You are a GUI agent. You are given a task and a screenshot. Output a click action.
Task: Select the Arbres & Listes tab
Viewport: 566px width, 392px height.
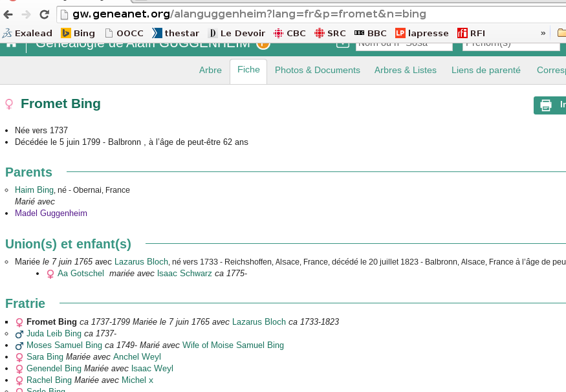(x=406, y=71)
